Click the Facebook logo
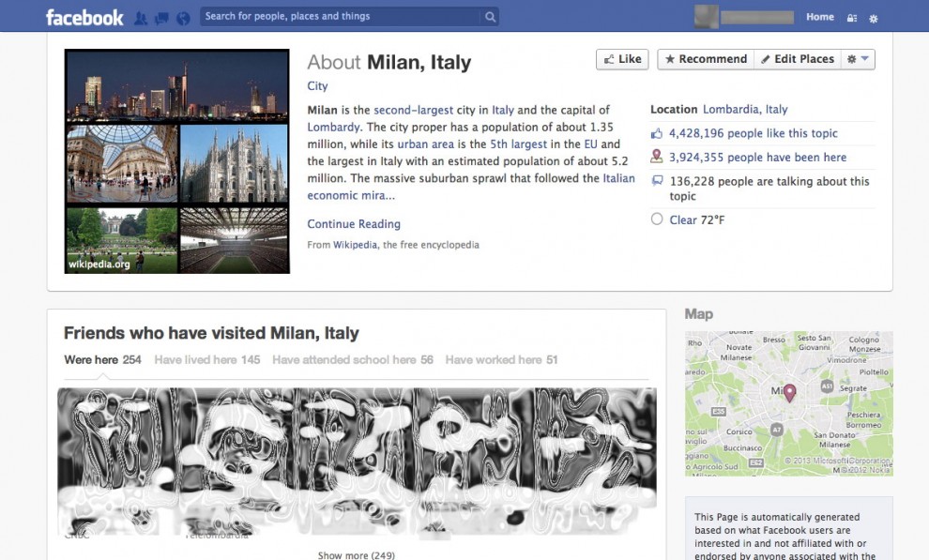The width and height of the screenshot is (929, 560). point(84,17)
